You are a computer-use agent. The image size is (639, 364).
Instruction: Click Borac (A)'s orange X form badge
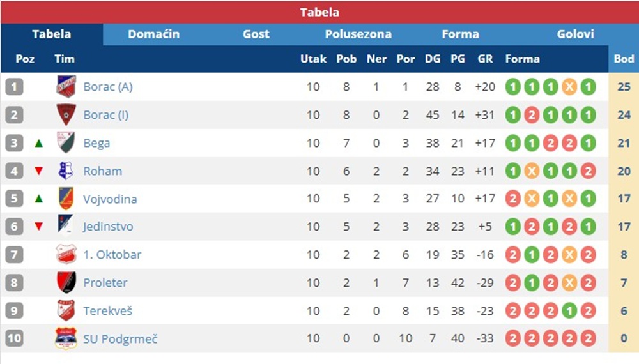point(569,87)
